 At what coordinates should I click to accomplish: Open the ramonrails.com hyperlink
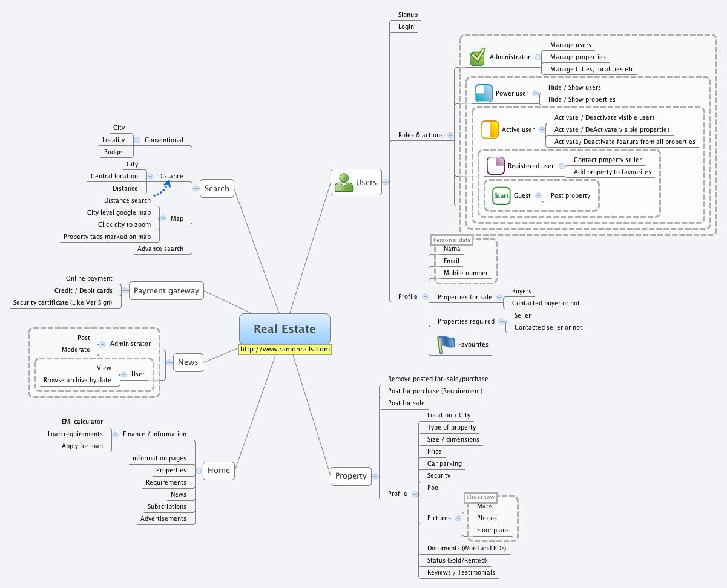click(x=285, y=349)
